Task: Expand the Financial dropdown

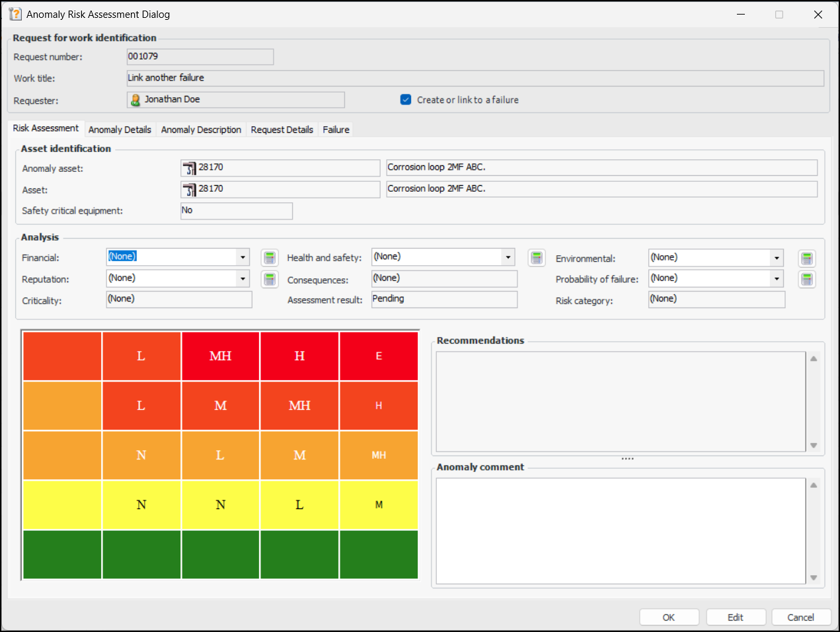Action: (x=243, y=257)
